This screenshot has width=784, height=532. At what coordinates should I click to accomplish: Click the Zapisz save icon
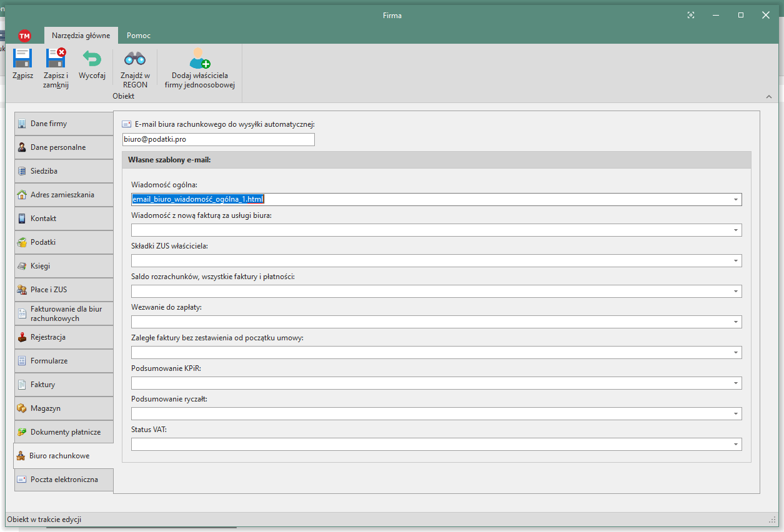22,59
